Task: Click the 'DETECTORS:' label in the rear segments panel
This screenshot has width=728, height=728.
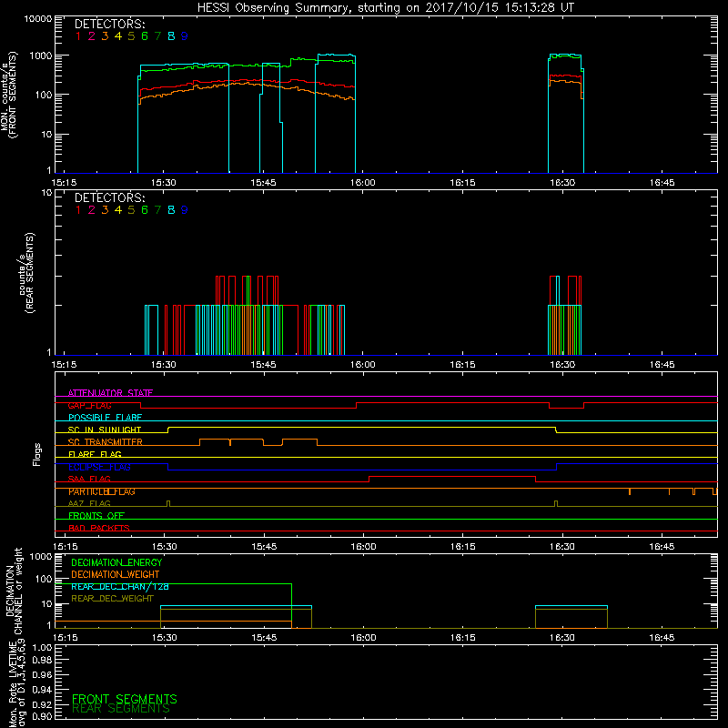Action: (110, 197)
